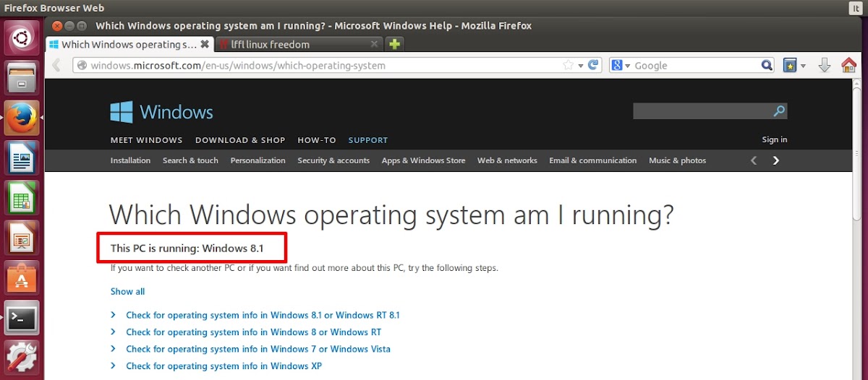The height and width of the screenshot is (380, 868).
Task: Click the Sign in link
Action: pos(774,139)
